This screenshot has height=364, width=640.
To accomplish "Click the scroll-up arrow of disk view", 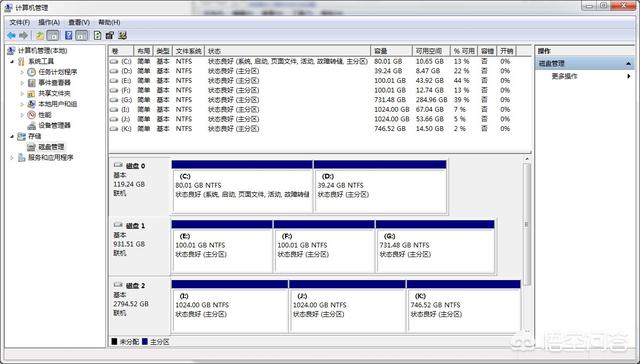I will tap(527, 159).
